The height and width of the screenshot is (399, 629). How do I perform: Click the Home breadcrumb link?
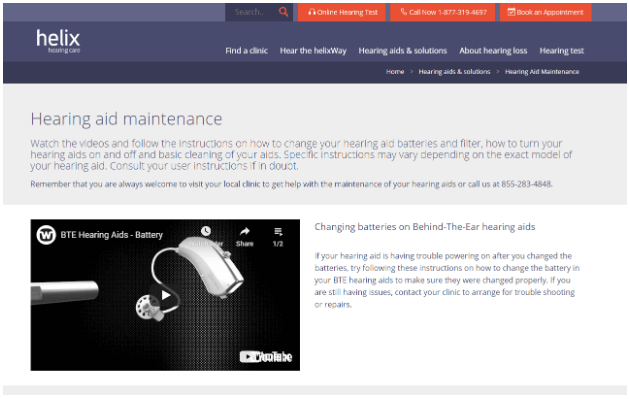(x=395, y=72)
